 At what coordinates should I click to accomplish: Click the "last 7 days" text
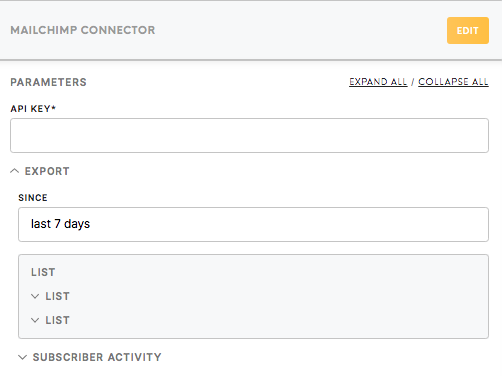coord(60,224)
